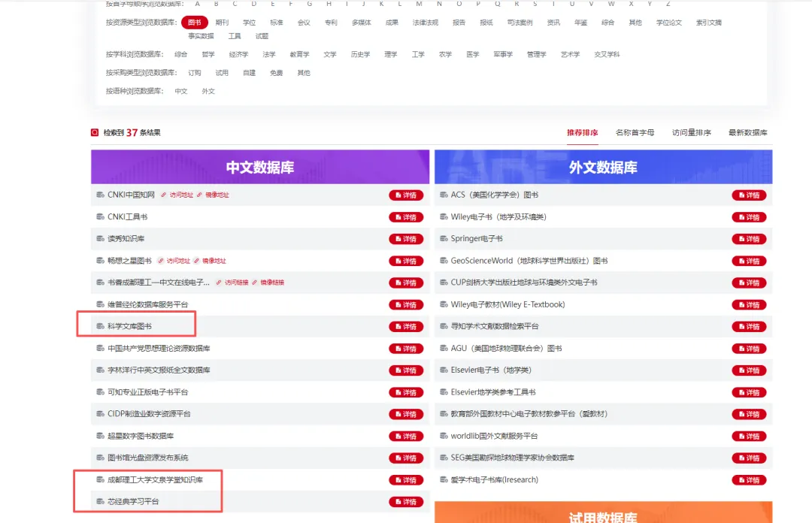812x523 pixels.
Task: Filter databases by subject 管理学
Action: point(537,54)
